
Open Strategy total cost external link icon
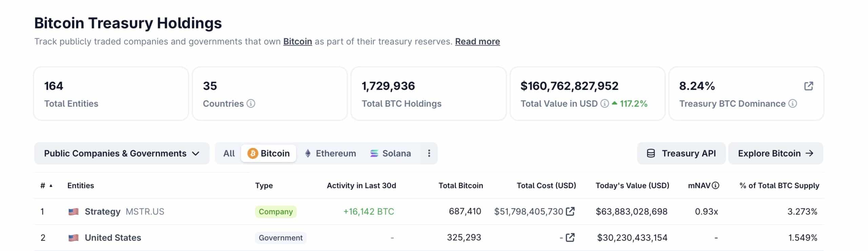570,211
